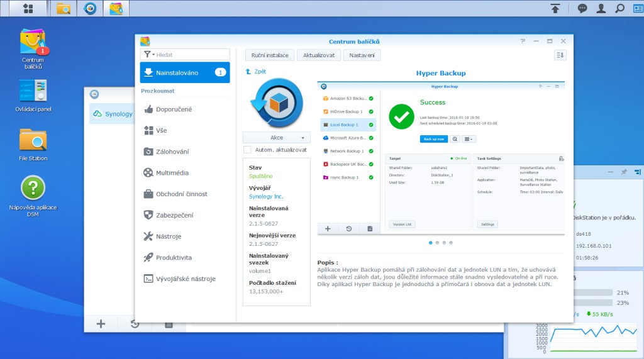Open the DSM search magnifier icon
This screenshot has height=359, width=644.
(619, 8)
